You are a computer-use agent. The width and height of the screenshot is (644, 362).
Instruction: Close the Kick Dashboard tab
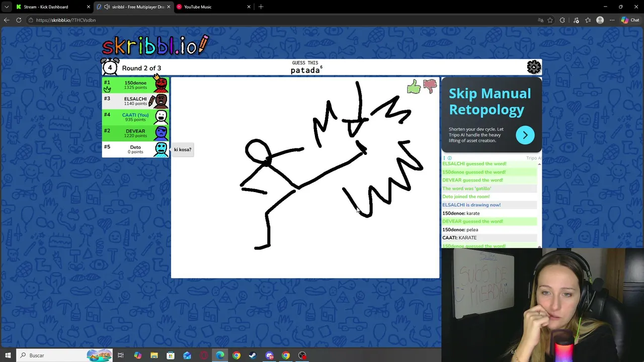click(x=89, y=7)
